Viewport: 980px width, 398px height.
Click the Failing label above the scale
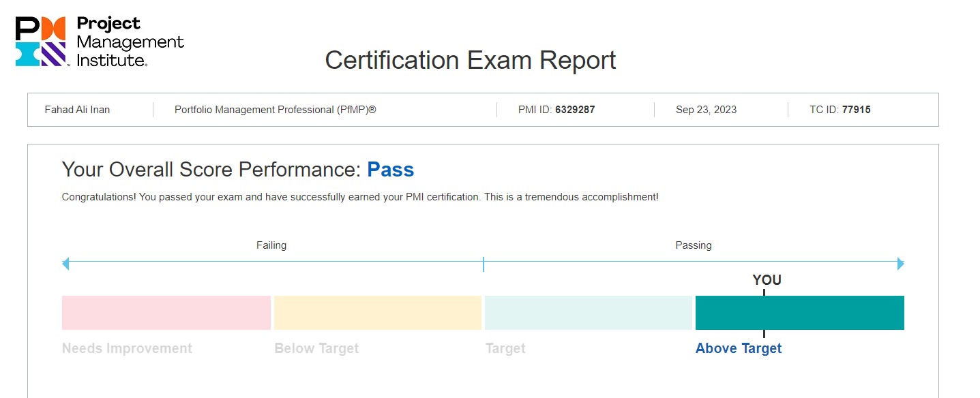click(271, 245)
